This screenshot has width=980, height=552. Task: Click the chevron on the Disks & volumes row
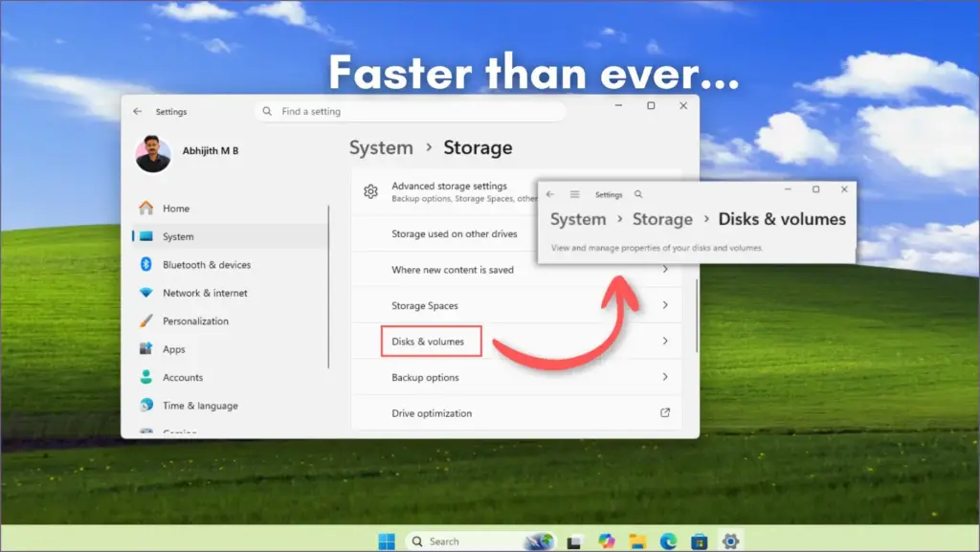(665, 341)
